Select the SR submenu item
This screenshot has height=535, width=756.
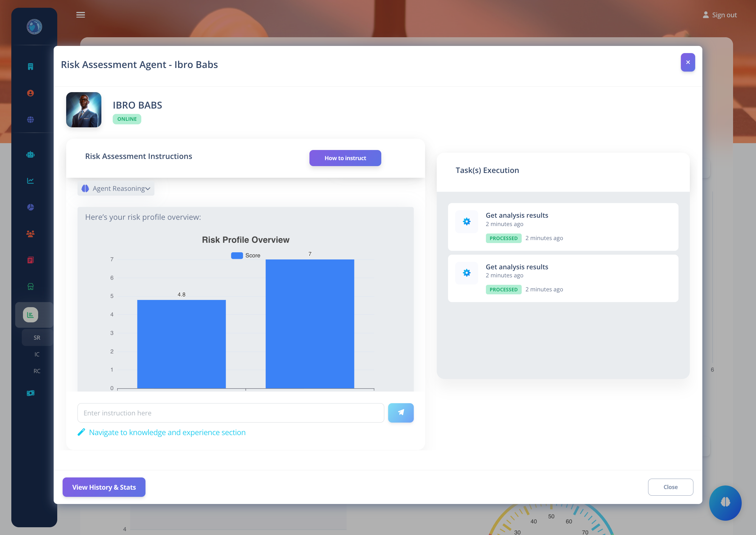pyautogui.click(x=37, y=338)
